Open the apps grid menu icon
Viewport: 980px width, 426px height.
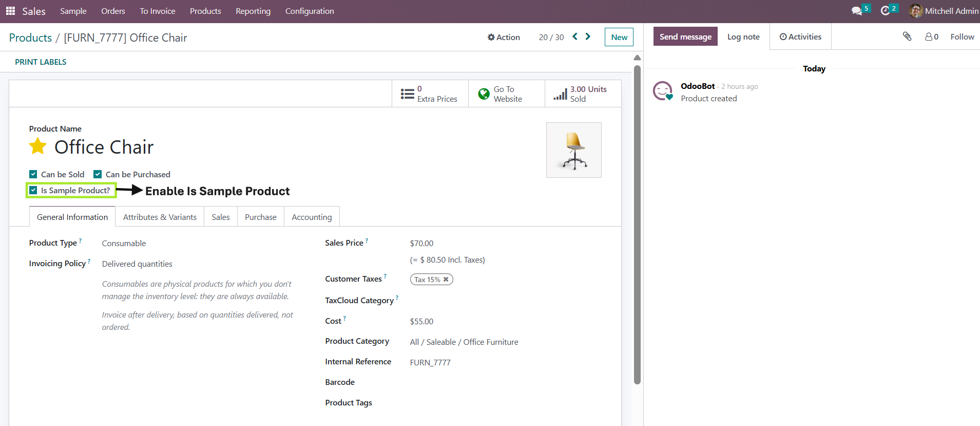(10, 11)
